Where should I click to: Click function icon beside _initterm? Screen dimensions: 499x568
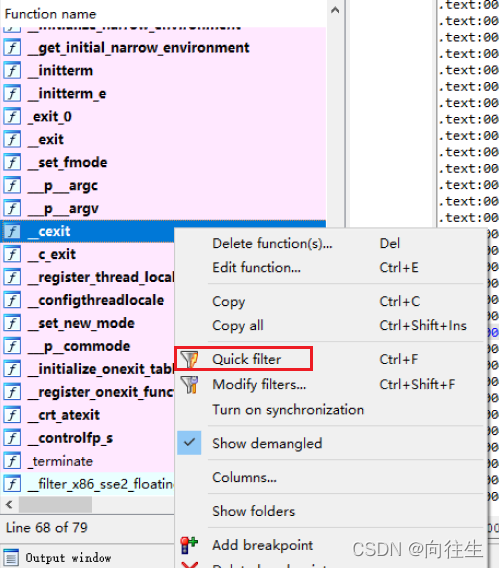(12, 70)
